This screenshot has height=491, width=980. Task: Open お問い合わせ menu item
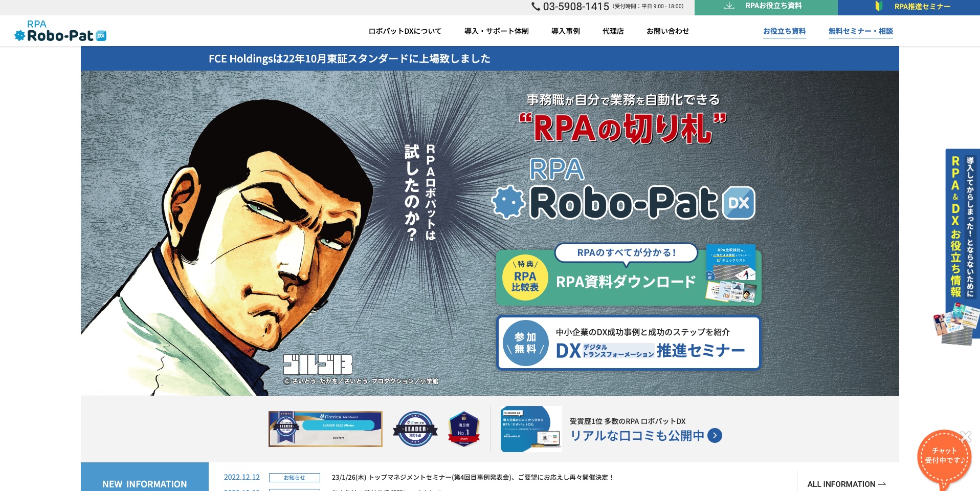tap(667, 31)
